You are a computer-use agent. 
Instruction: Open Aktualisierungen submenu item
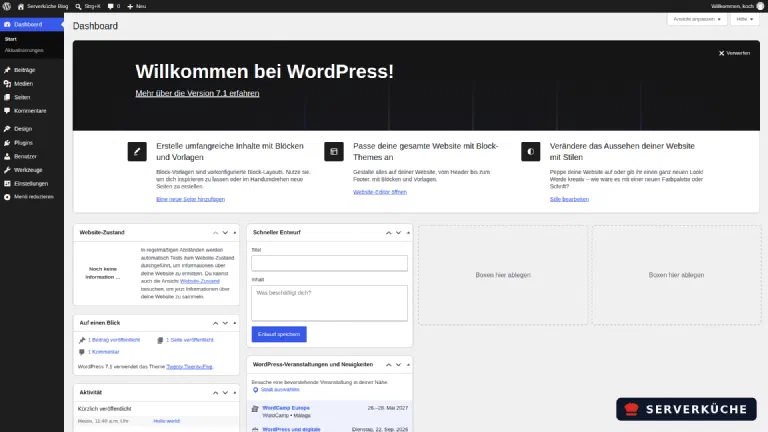(x=24, y=50)
